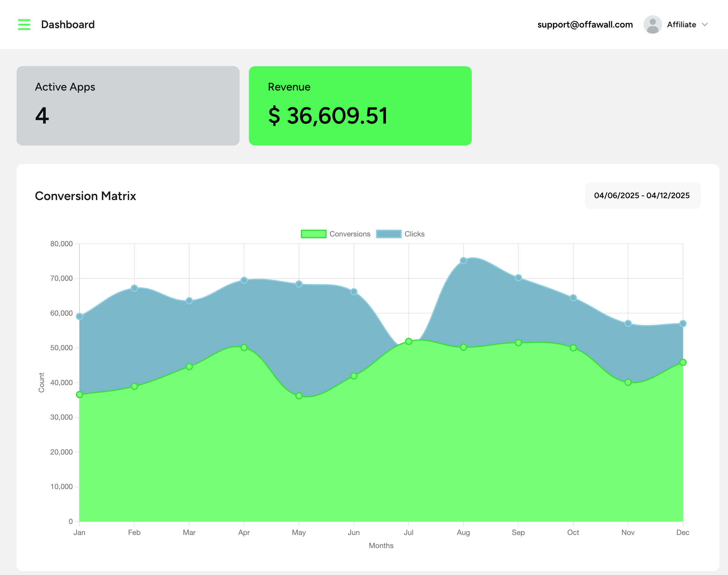Click the July Conversions data point
The width and height of the screenshot is (728, 575).
(408, 341)
